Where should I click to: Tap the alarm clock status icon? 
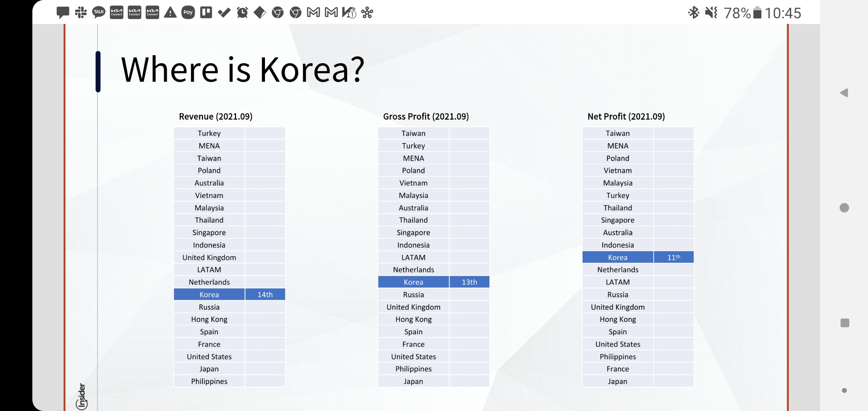[x=242, y=13]
